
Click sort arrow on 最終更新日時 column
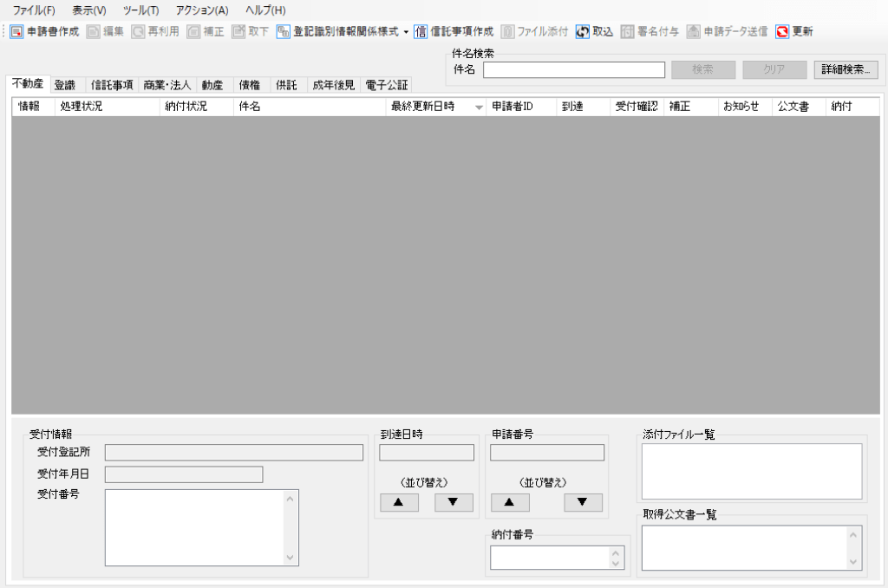[479, 108]
